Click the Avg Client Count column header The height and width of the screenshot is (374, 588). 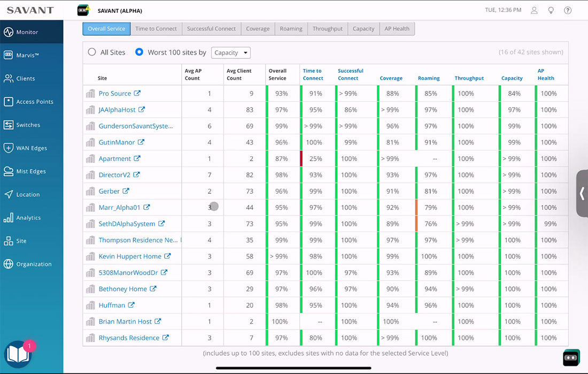239,74
